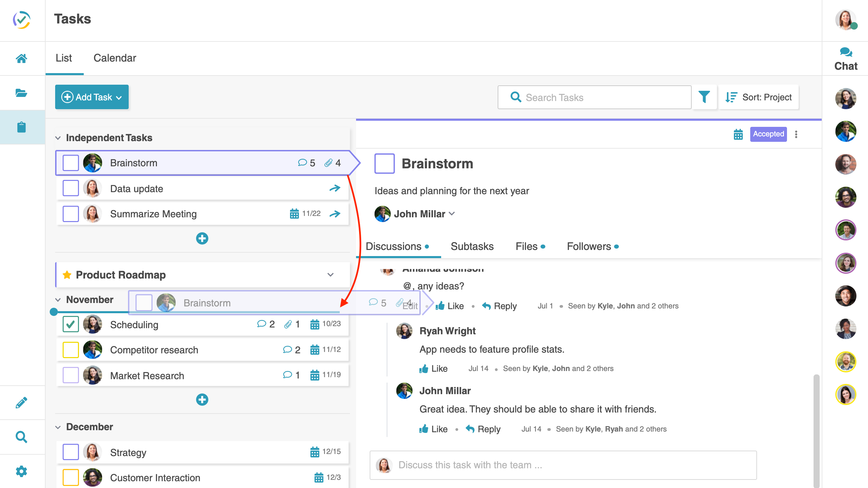The height and width of the screenshot is (488, 868).
Task: Open the calendar icon on Brainstorm detail
Action: click(738, 134)
